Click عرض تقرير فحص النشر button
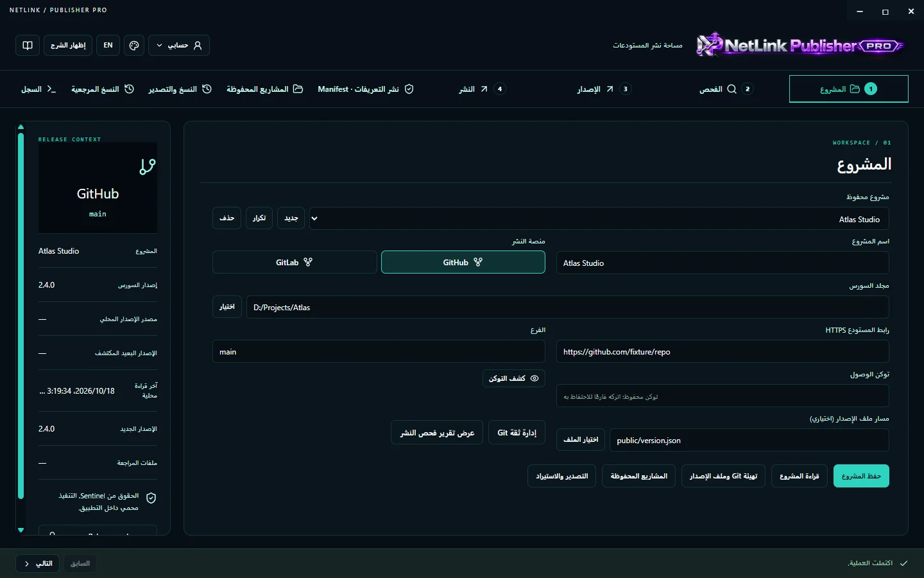Viewport: 924px width, 578px height. tap(437, 433)
